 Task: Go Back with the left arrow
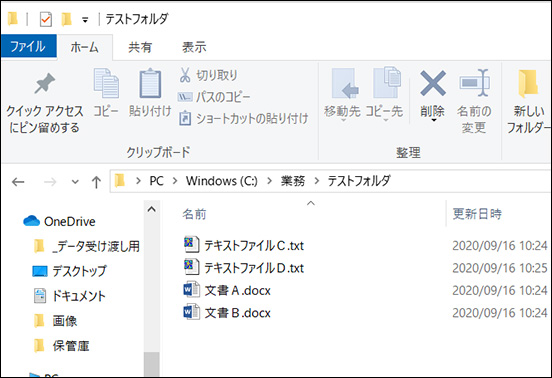[x=18, y=182]
